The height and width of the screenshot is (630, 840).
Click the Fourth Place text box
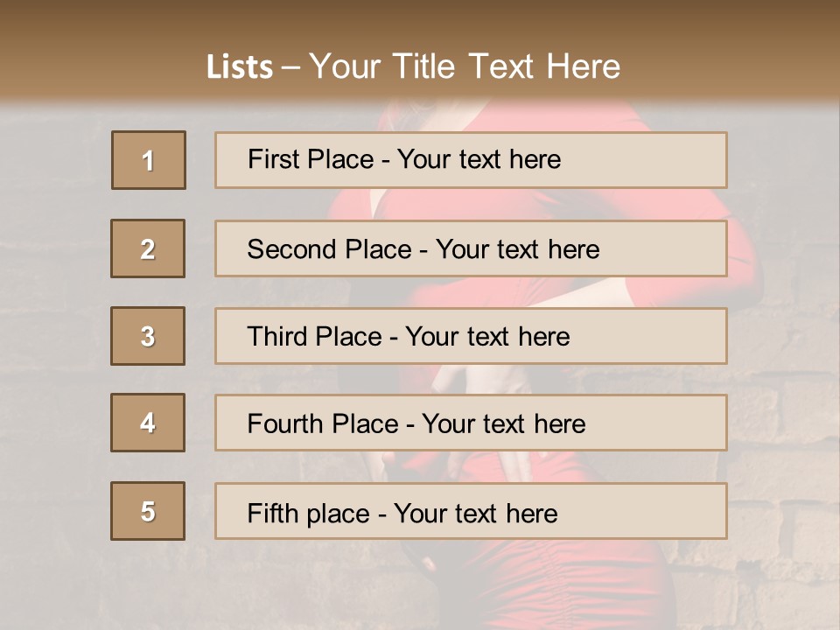coord(471,423)
